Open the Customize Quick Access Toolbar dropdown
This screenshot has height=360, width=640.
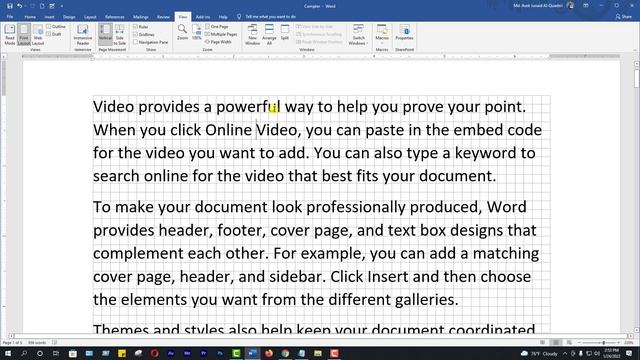[62, 6]
